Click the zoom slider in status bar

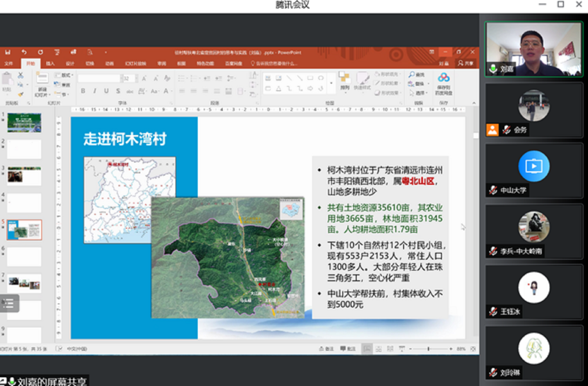429,349
